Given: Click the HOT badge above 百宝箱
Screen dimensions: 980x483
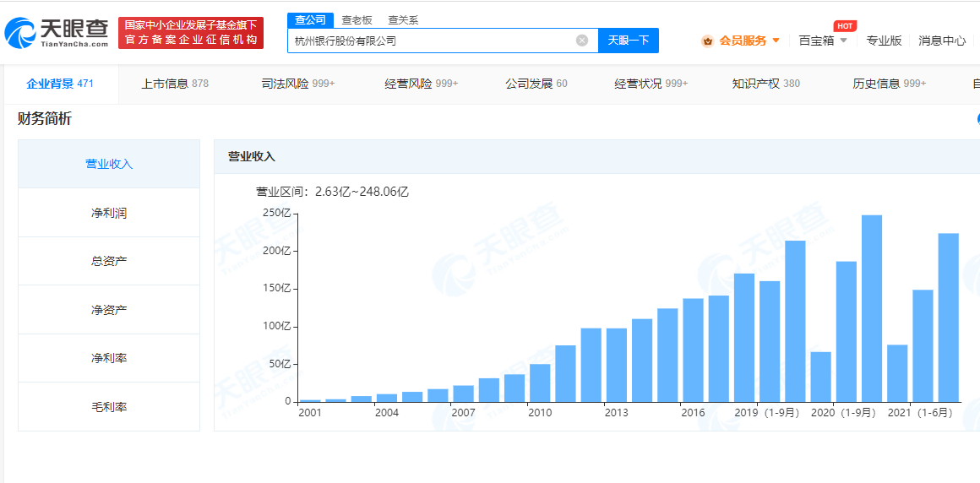Looking at the screenshot, I should pyautogui.click(x=845, y=25).
